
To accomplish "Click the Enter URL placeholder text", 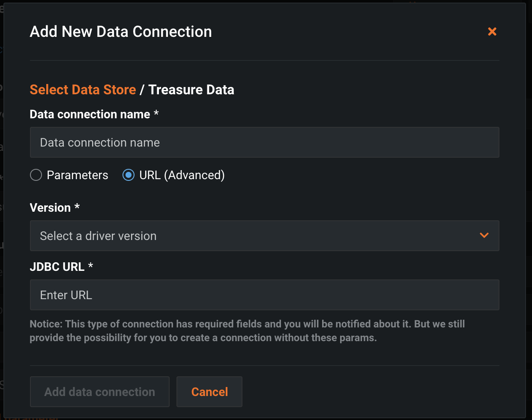I will pos(66,295).
